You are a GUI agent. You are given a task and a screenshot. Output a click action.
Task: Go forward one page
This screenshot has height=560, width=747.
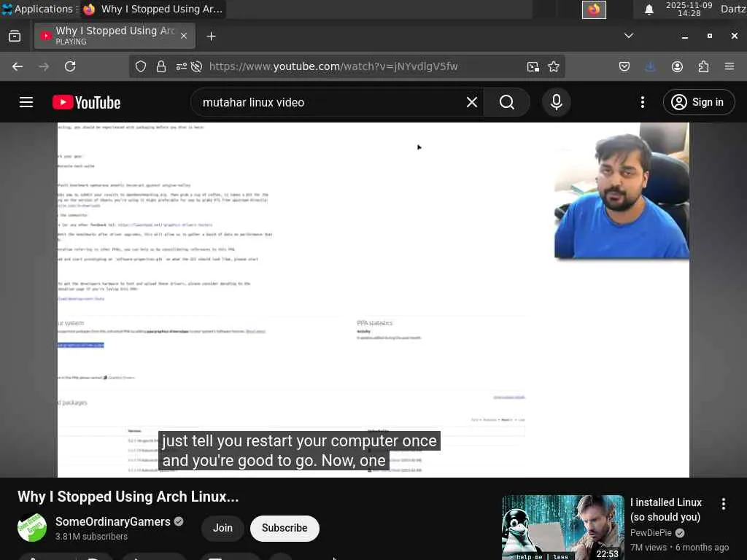44,66
